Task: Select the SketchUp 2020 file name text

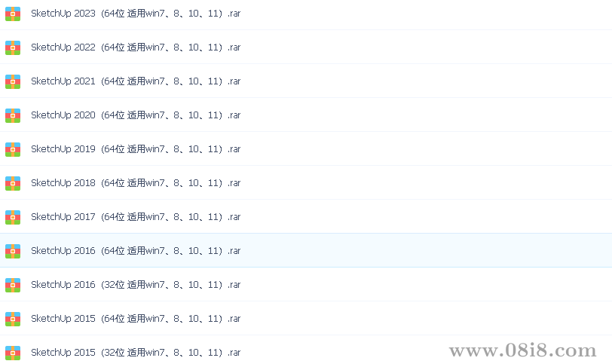Action: pos(136,115)
